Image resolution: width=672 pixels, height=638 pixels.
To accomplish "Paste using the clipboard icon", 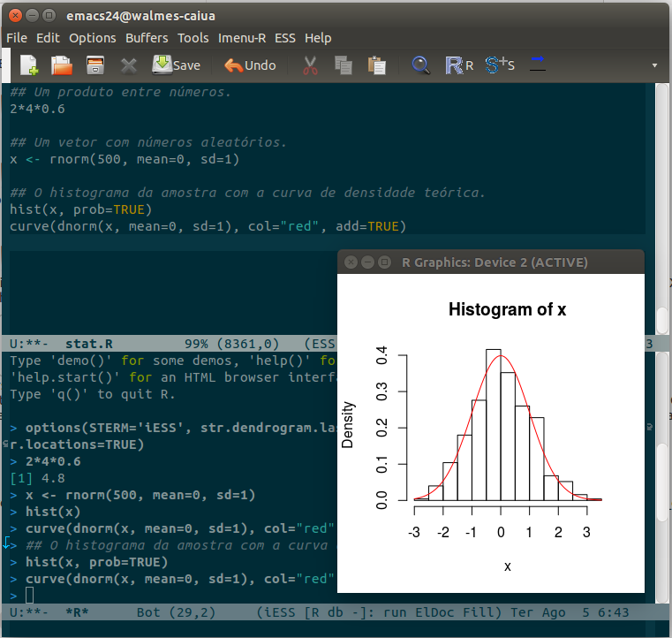I will [x=377, y=65].
